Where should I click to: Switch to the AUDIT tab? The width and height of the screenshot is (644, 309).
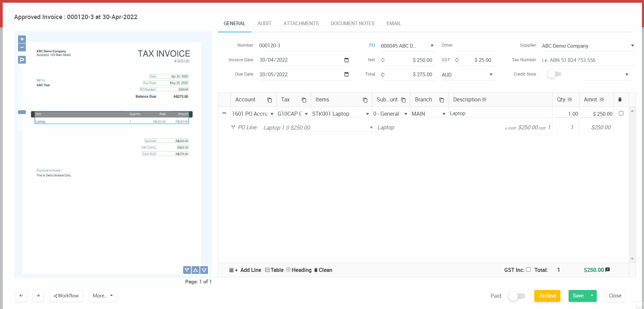click(264, 23)
